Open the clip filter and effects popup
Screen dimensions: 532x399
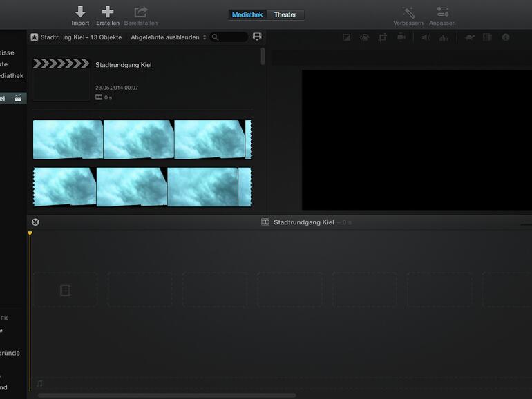coord(488,37)
